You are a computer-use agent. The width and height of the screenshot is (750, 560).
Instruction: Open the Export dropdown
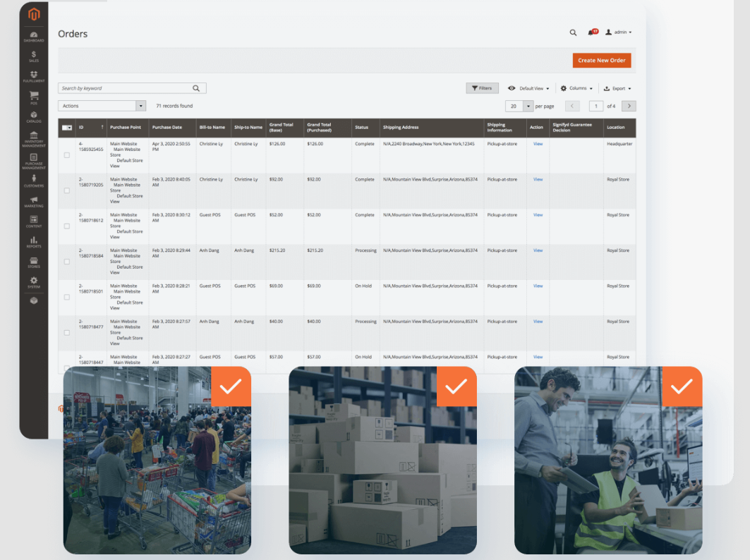click(617, 88)
